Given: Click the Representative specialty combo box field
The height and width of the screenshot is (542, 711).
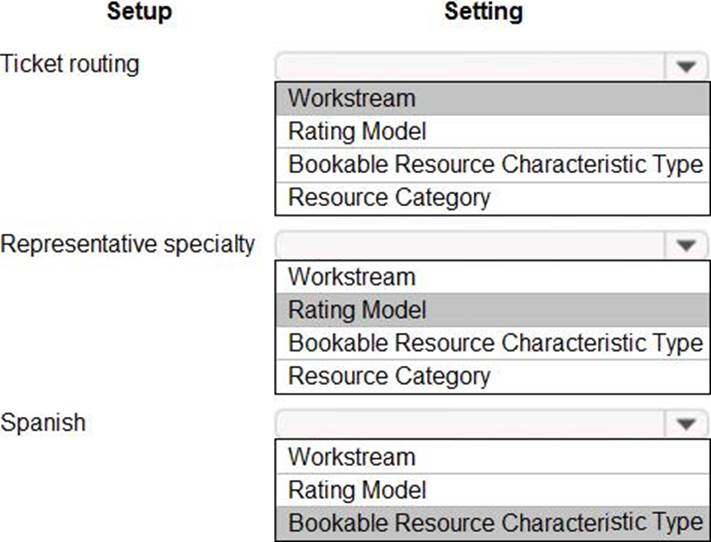Looking at the screenshot, I should (470, 246).
